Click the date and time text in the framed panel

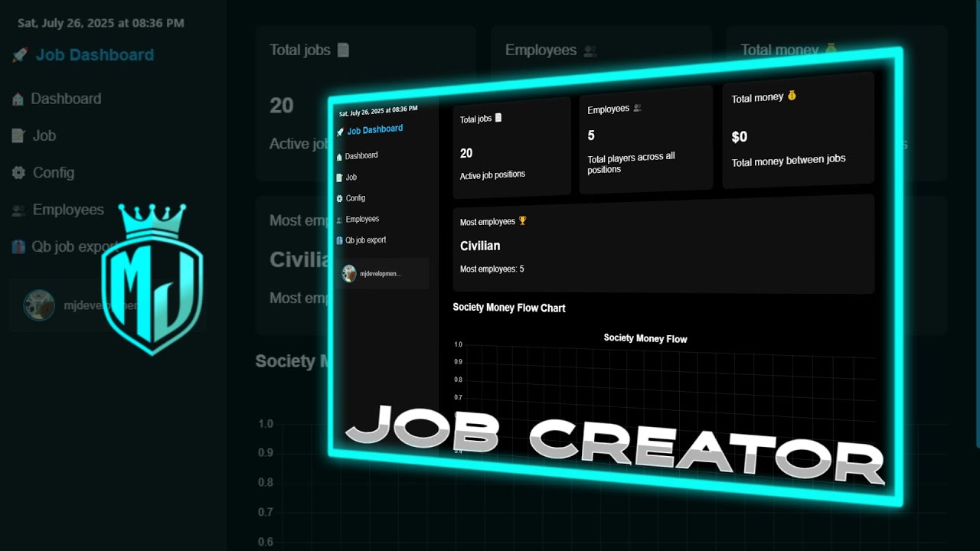pyautogui.click(x=378, y=111)
